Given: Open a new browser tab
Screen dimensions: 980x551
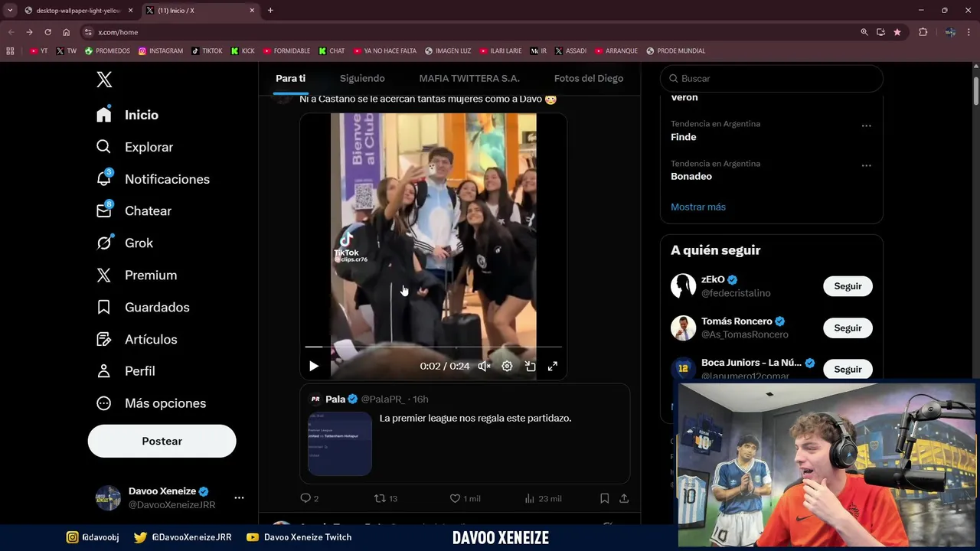Looking at the screenshot, I should tap(270, 10).
